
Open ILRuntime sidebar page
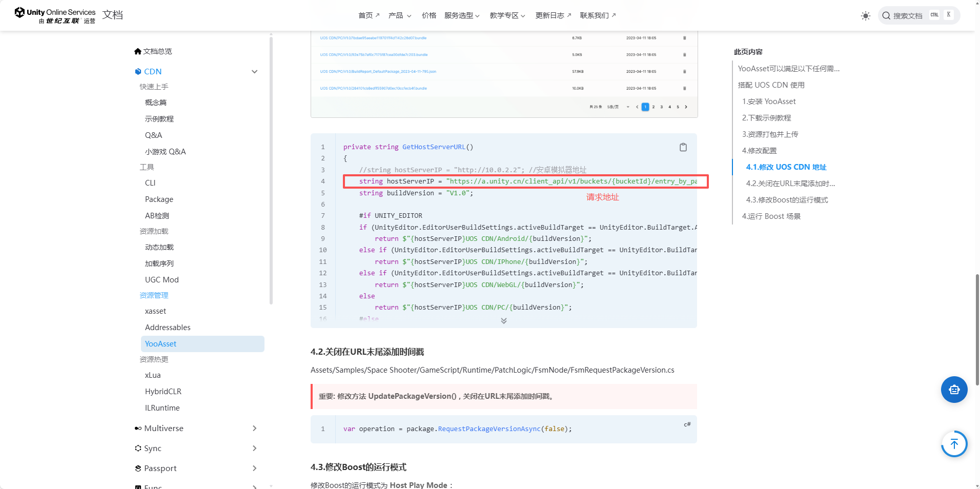[162, 408]
